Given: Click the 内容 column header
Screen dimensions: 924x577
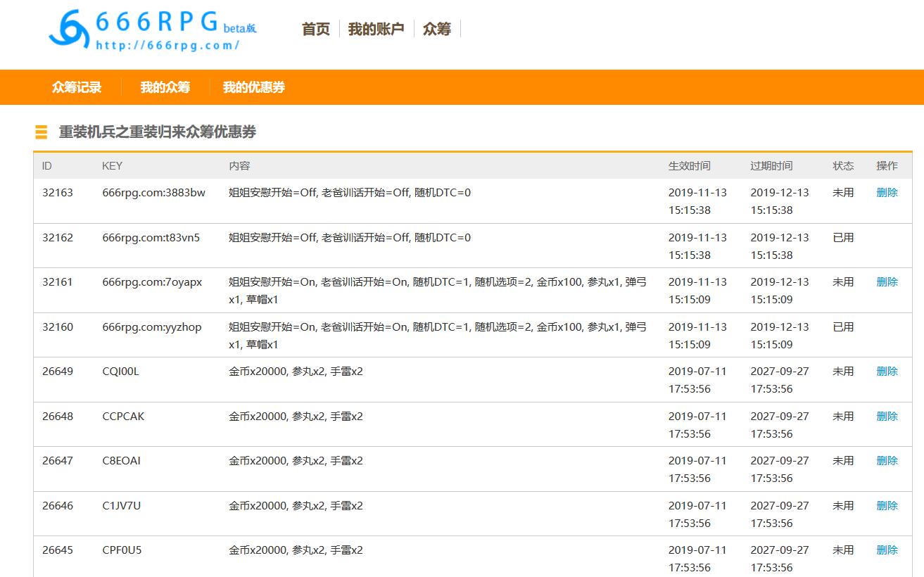Looking at the screenshot, I should 239,166.
